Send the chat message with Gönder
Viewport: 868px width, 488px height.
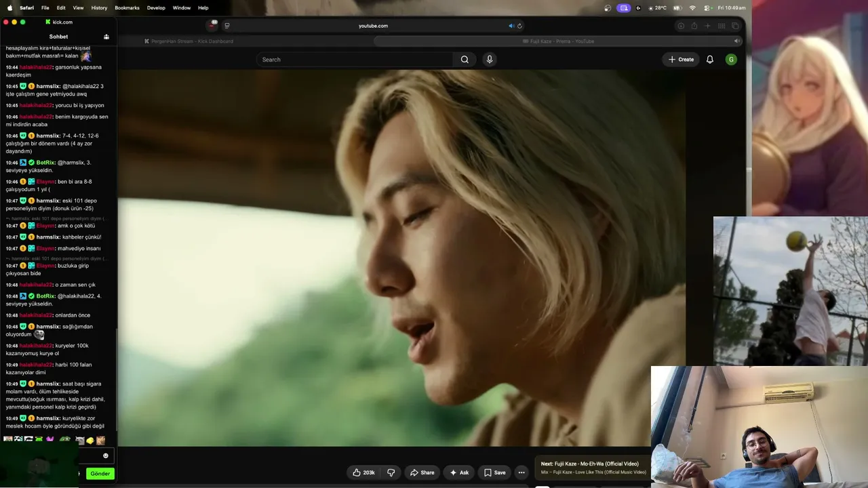[x=100, y=474]
